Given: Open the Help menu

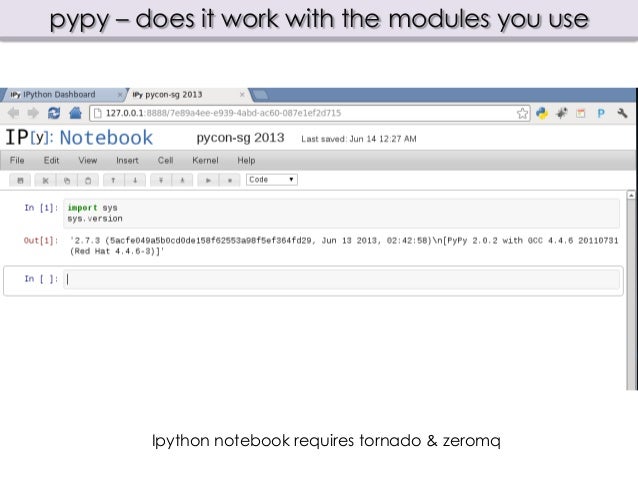Looking at the screenshot, I should click(x=246, y=160).
